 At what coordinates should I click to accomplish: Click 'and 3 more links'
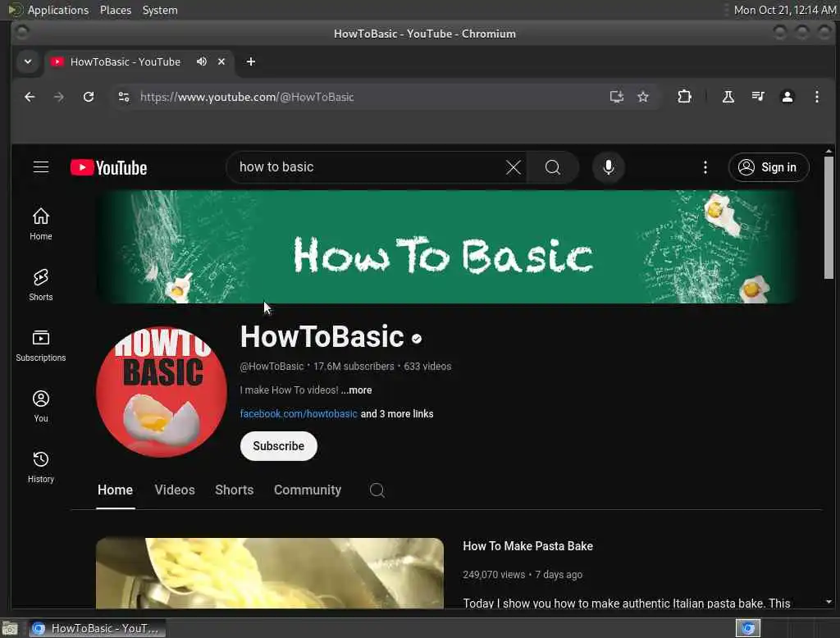(397, 413)
